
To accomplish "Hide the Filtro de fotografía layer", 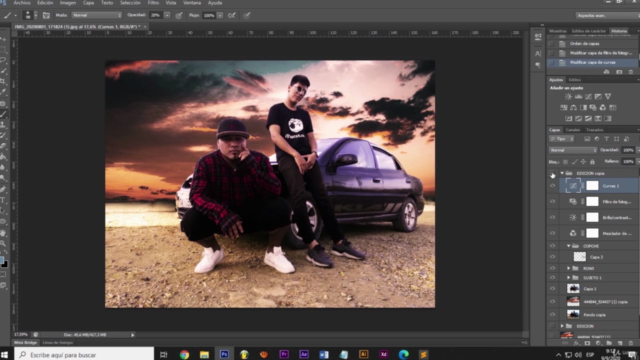I will click(553, 202).
